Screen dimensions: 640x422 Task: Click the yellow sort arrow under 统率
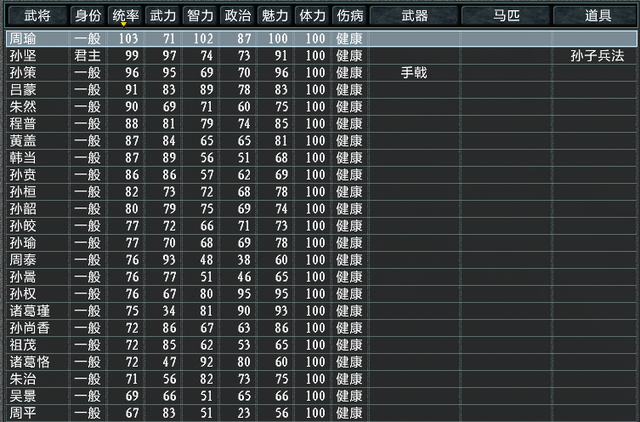[x=124, y=24]
